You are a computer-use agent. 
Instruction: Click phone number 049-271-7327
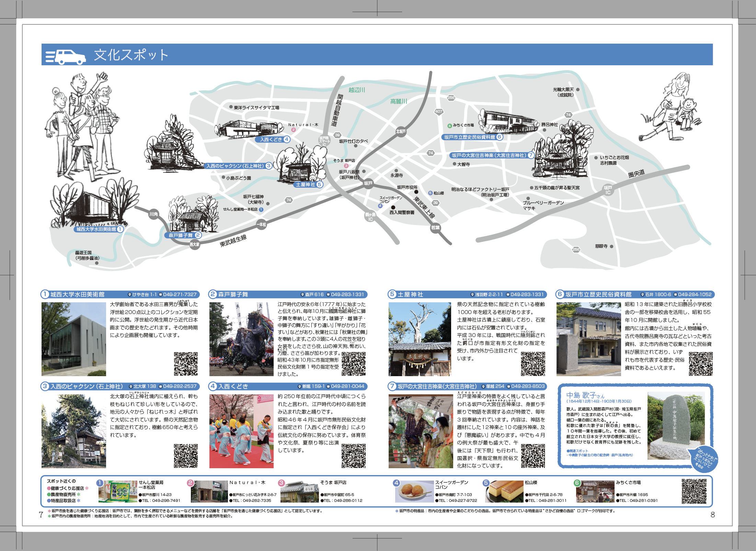180,294
